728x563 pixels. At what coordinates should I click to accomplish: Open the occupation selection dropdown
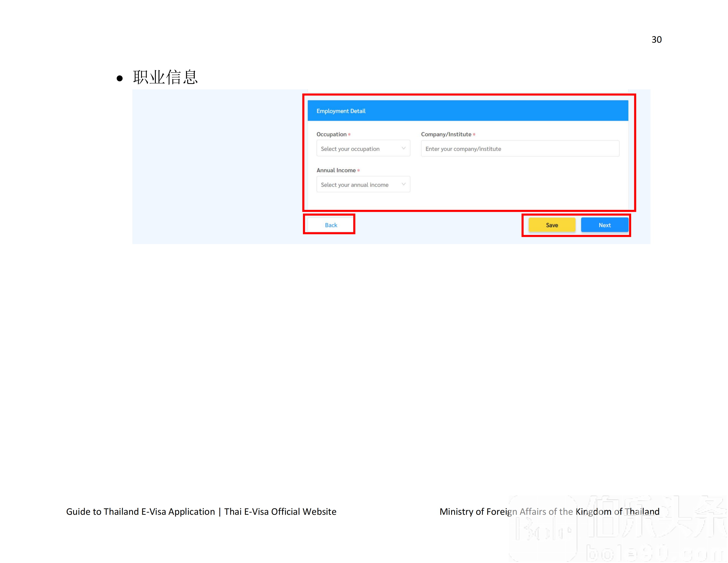(x=363, y=148)
